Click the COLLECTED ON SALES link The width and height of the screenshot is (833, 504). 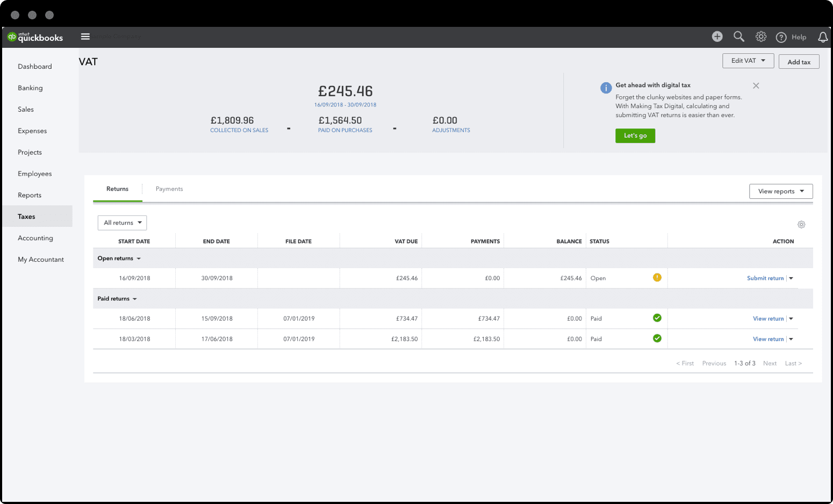[239, 131]
